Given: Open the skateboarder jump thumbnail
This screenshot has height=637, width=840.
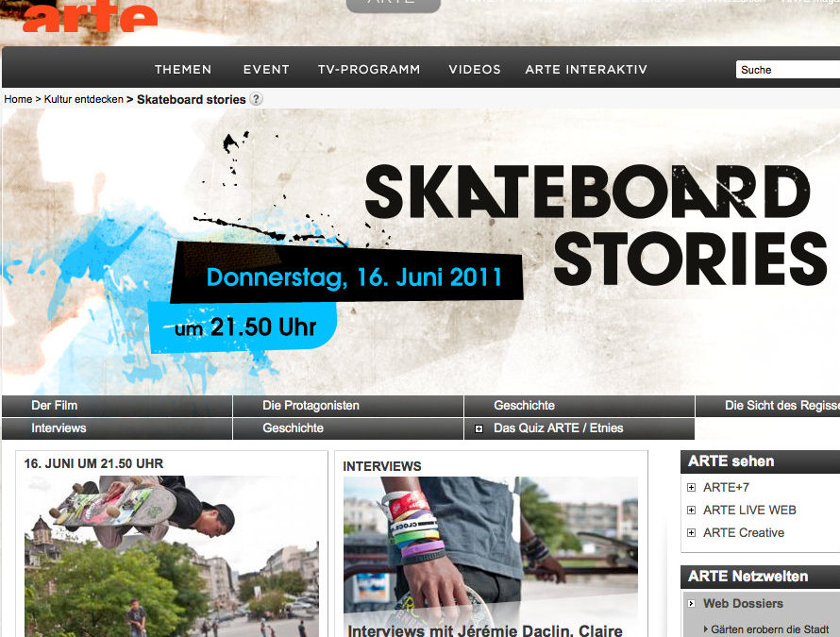Looking at the screenshot, I should pyautogui.click(x=172, y=556).
